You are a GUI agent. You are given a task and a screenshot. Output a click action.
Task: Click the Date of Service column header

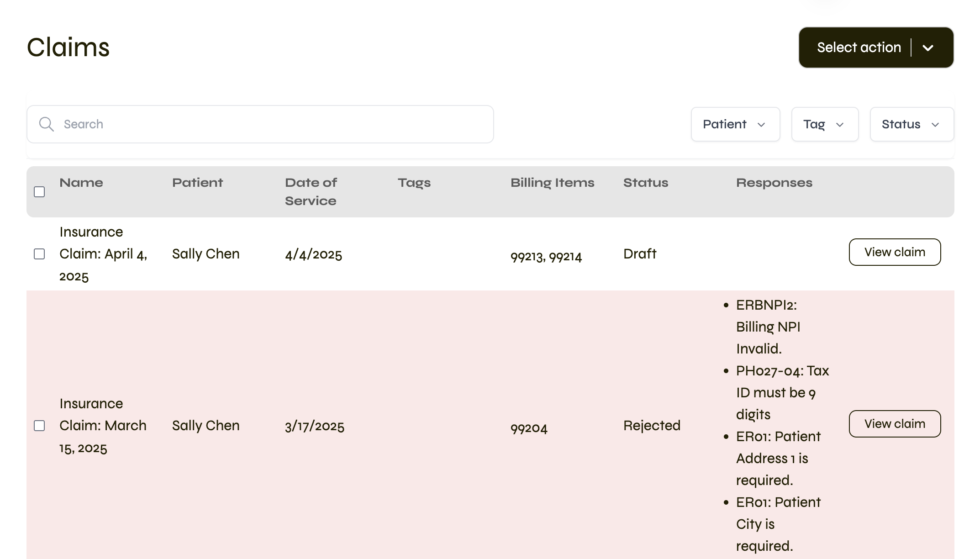pos(311,192)
